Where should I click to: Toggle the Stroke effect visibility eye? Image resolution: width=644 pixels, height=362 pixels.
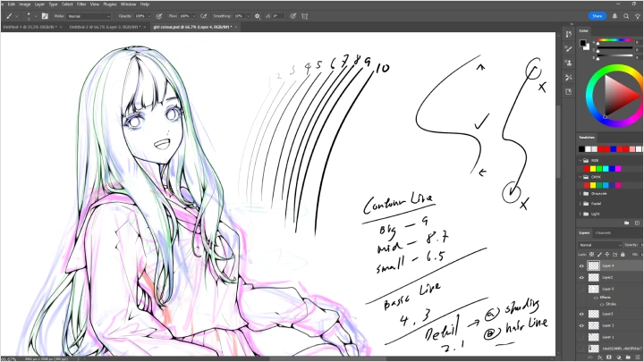point(602,305)
